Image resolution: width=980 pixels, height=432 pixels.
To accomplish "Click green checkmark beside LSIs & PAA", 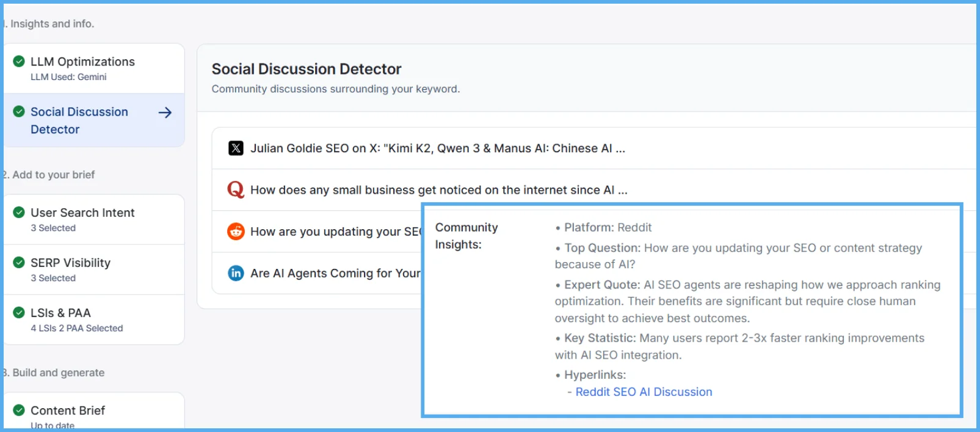I will (19, 312).
